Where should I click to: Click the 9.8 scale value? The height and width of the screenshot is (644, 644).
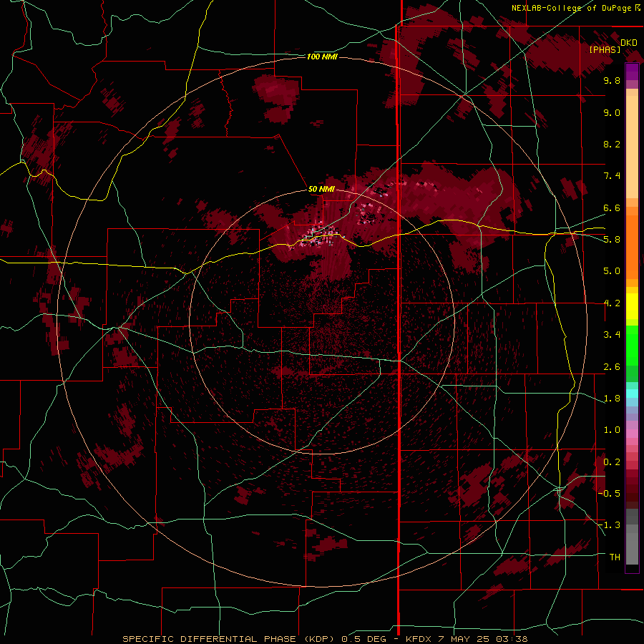(x=612, y=80)
